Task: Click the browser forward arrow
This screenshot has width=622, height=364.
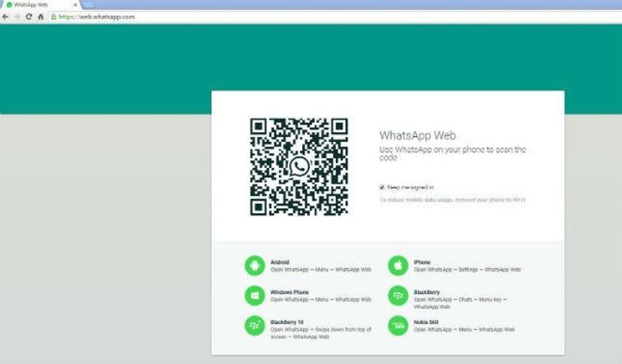Action: pos(17,16)
